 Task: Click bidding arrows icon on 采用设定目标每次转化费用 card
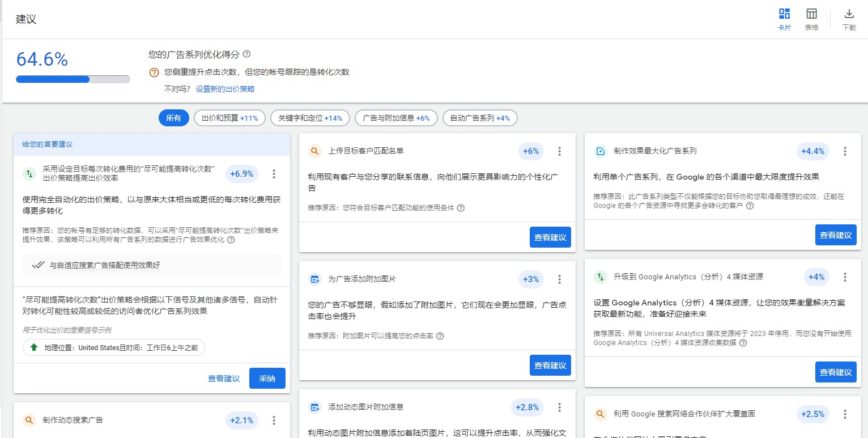(29, 174)
